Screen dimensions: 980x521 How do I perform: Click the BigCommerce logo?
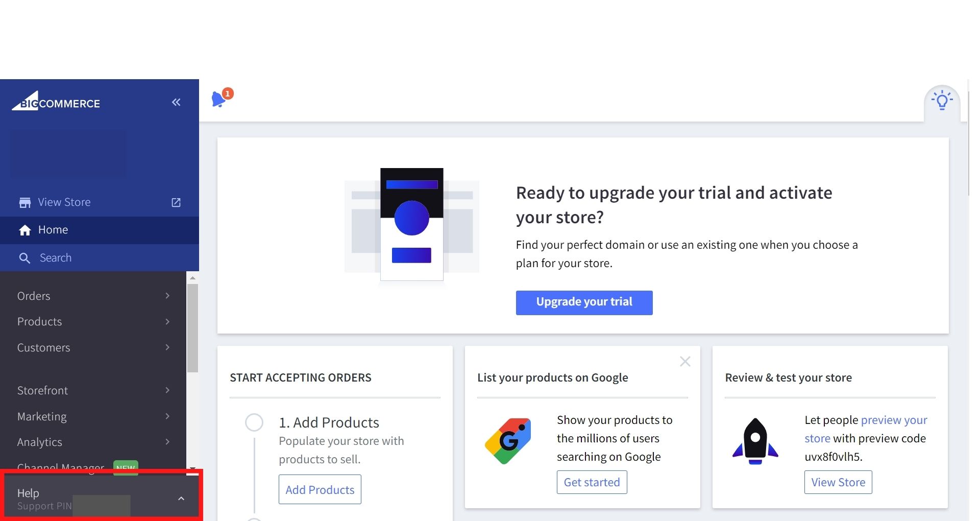[x=56, y=103]
